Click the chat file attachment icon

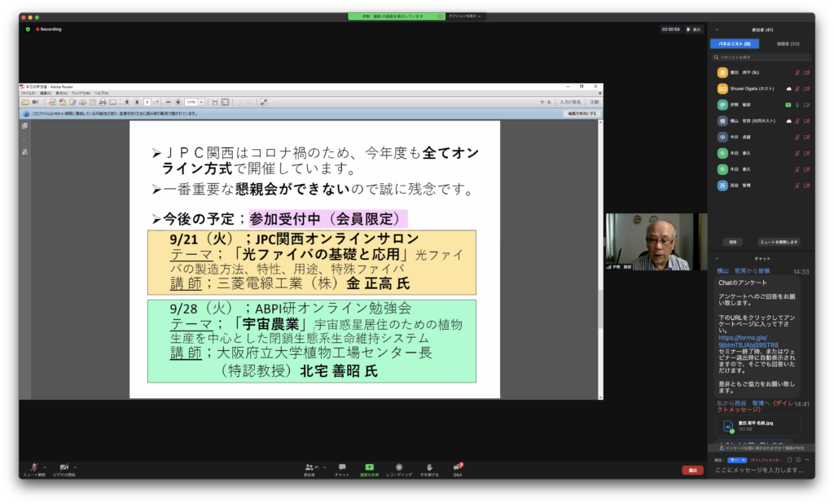(789, 460)
